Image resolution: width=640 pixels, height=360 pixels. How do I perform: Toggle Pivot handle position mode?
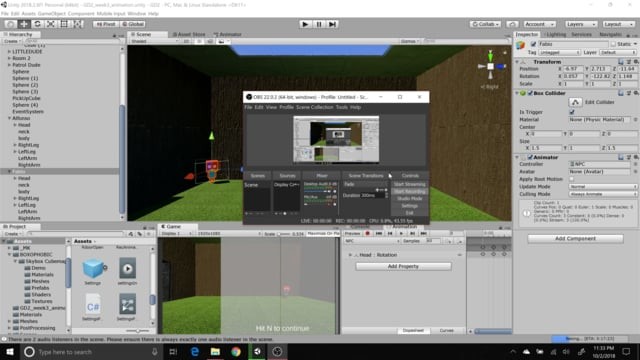(106, 24)
